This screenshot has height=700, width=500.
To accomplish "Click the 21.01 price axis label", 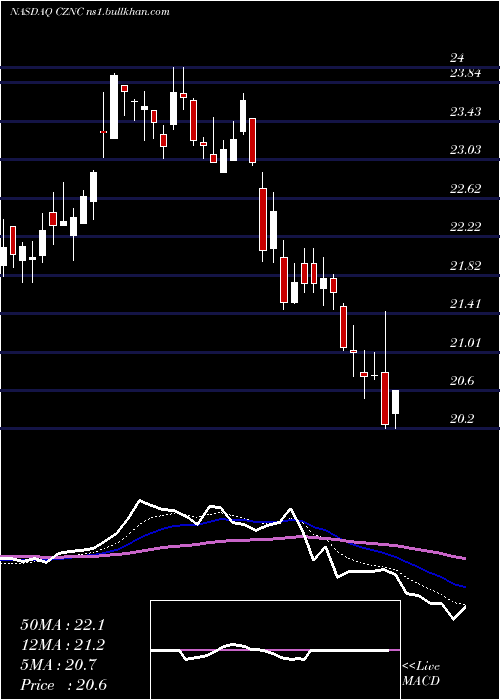I will click(x=466, y=343).
